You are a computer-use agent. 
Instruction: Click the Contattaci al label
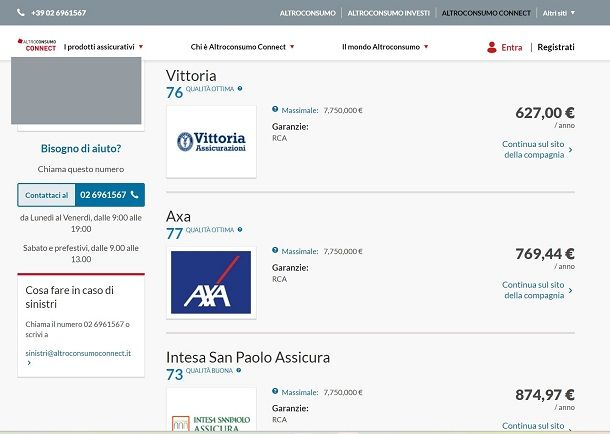46,195
